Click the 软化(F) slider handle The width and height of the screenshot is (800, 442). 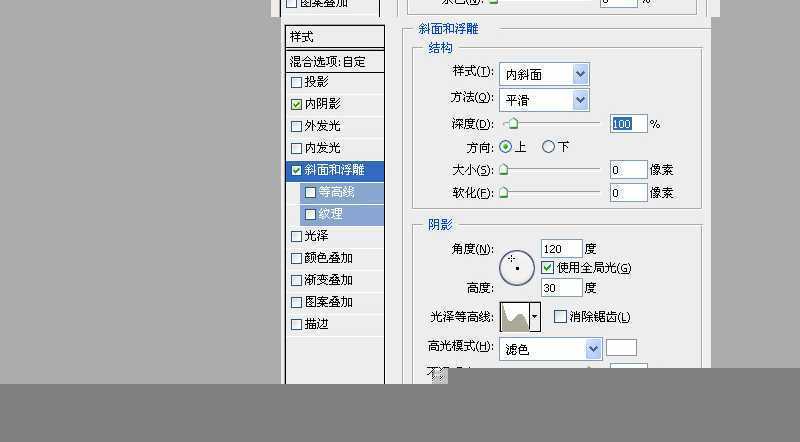point(504,192)
